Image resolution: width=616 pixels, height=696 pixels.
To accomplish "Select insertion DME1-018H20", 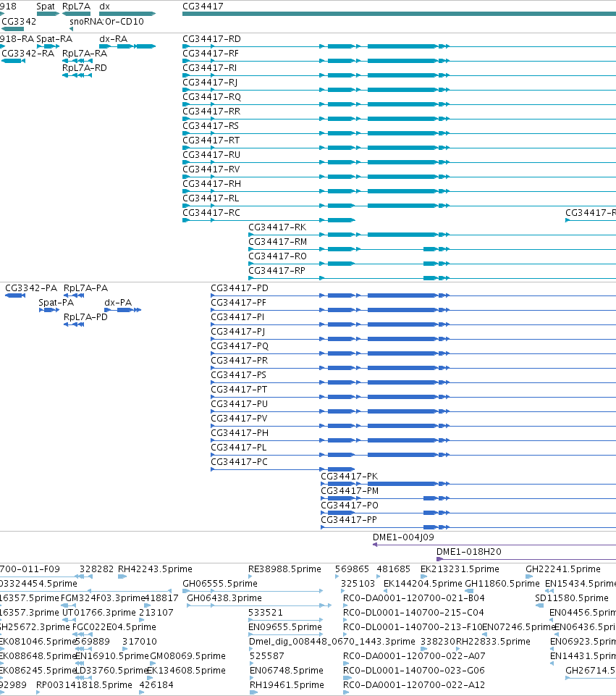I will [469, 552].
